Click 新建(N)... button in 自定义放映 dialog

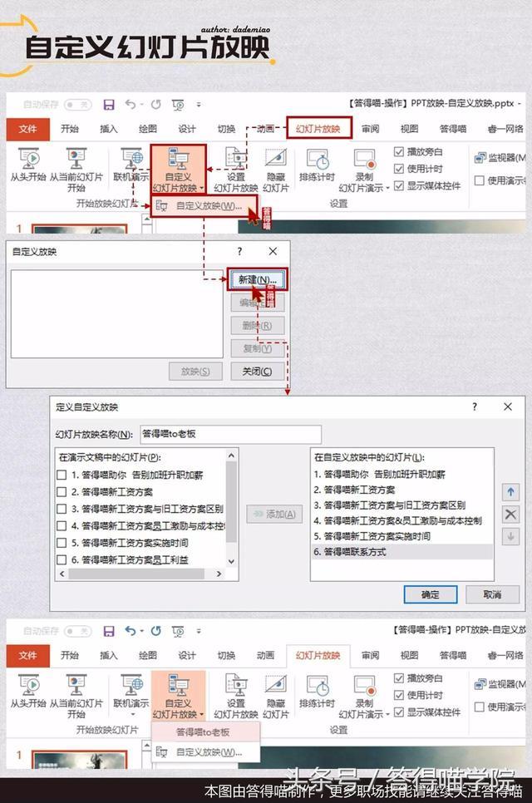click(x=258, y=279)
